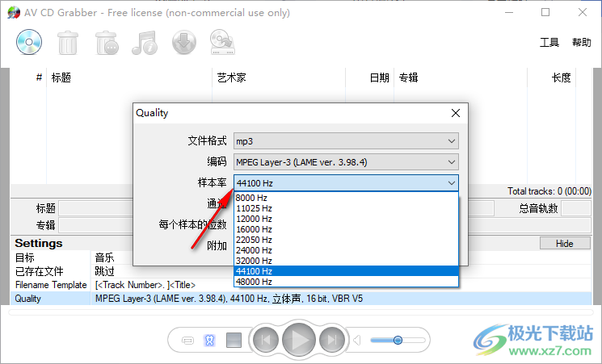This screenshot has width=602, height=364.
Task: Click the Settings heading
Action: pos(39,244)
